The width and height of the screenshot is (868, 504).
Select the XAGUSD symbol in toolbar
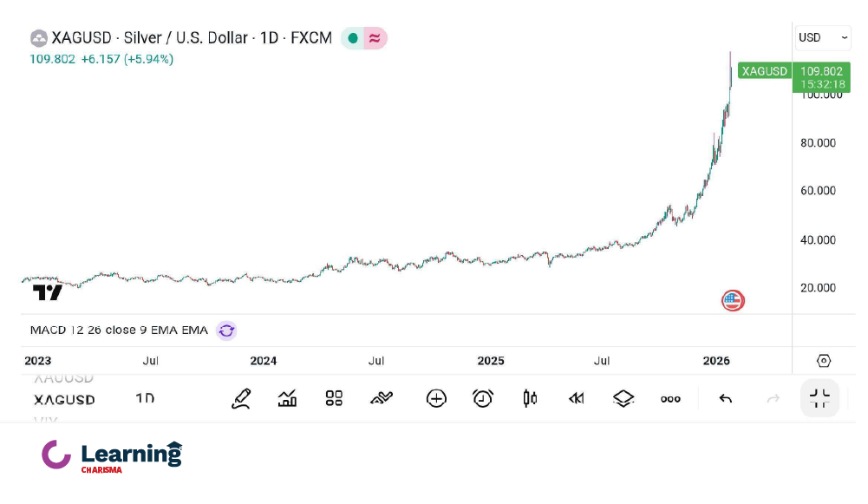(x=64, y=400)
